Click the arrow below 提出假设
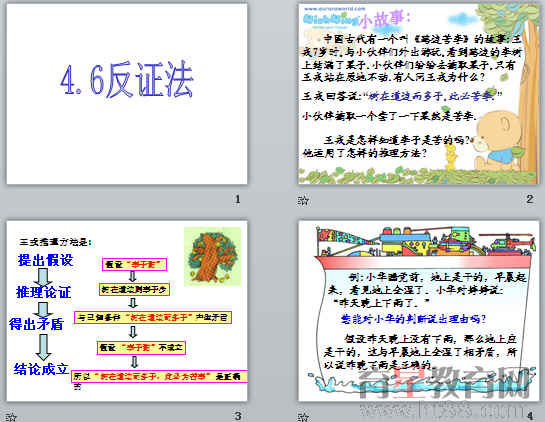This screenshot has width=545, height=422. pyautogui.click(x=43, y=277)
